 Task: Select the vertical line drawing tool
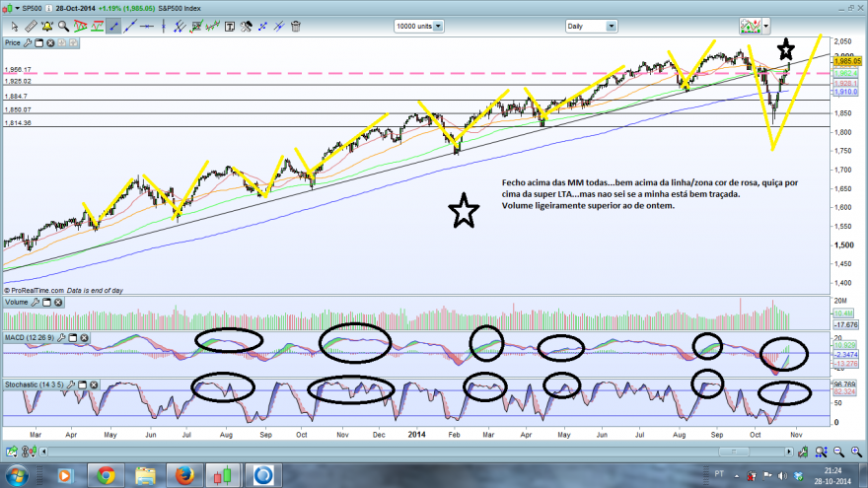coord(164,26)
